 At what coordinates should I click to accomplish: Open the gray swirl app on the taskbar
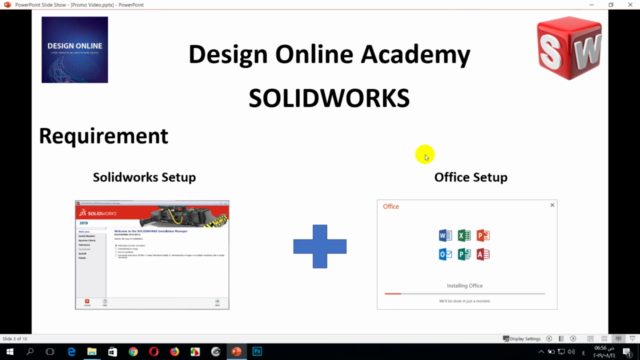(216, 352)
